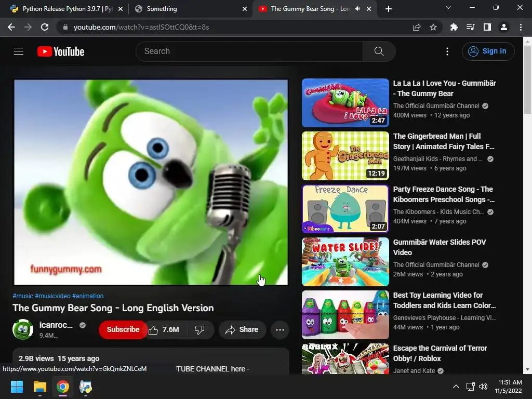Open more actions ellipsis below video
This screenshot has width=532, height=399.
tap(280, 329)
